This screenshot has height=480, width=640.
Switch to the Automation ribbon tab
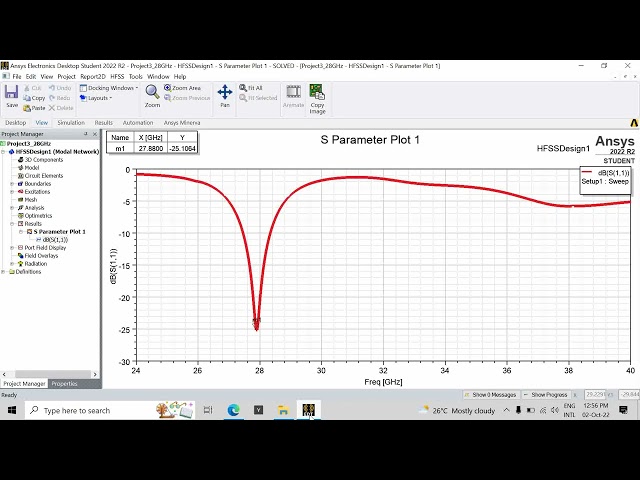pyautogui.click(x=138, y=122)
